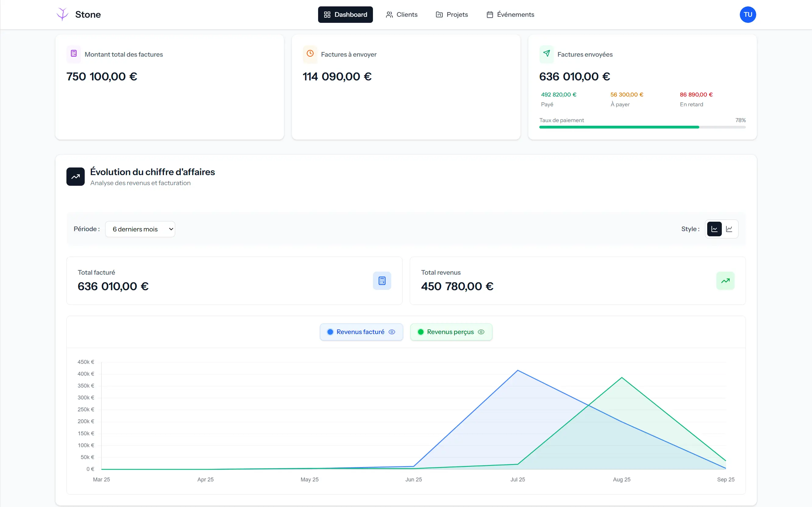Toggle visibility of Revenus perçus series

point(451,332)
